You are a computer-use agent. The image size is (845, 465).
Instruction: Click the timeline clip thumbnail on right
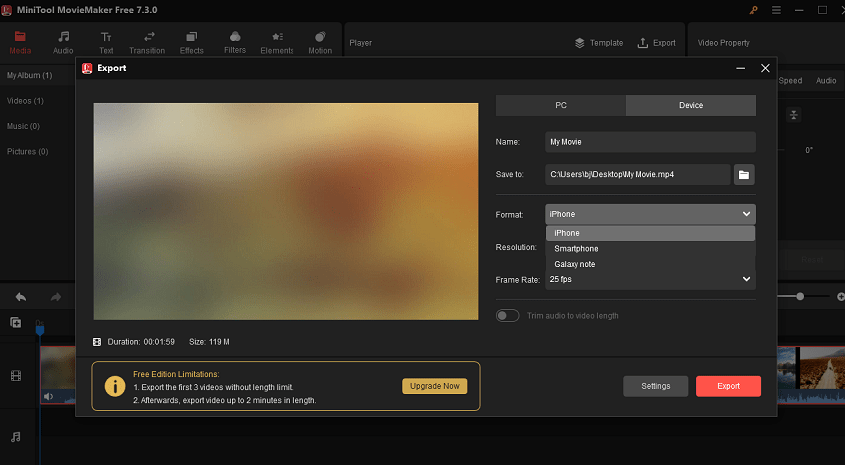tap(820, 368)
